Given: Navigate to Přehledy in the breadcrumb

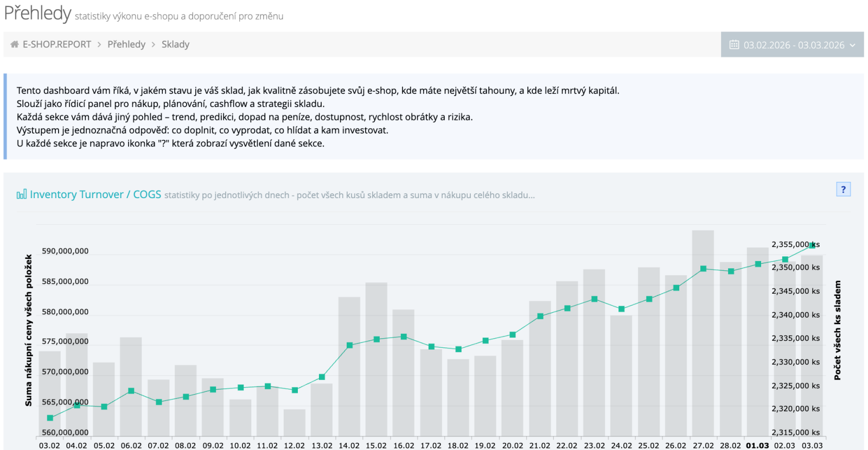Looking at the screenshot, I should pyautogui.click(x=126, y=45).
